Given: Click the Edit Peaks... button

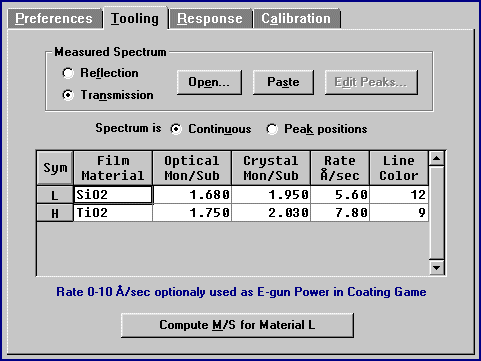Looking at the screenshot, I should (x=371, y=82).
